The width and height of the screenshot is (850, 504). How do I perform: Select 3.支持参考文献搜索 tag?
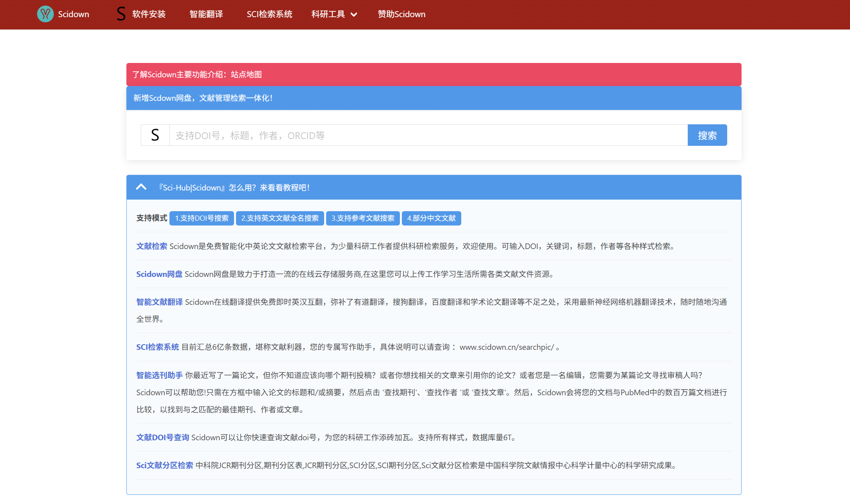(363, 218)
